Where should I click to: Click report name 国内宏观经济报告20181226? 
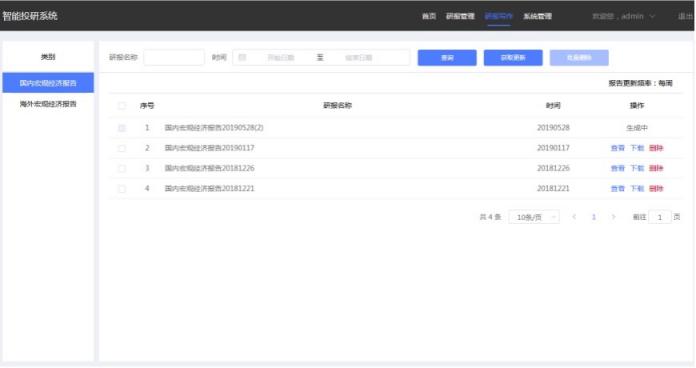tap(210, 168)
